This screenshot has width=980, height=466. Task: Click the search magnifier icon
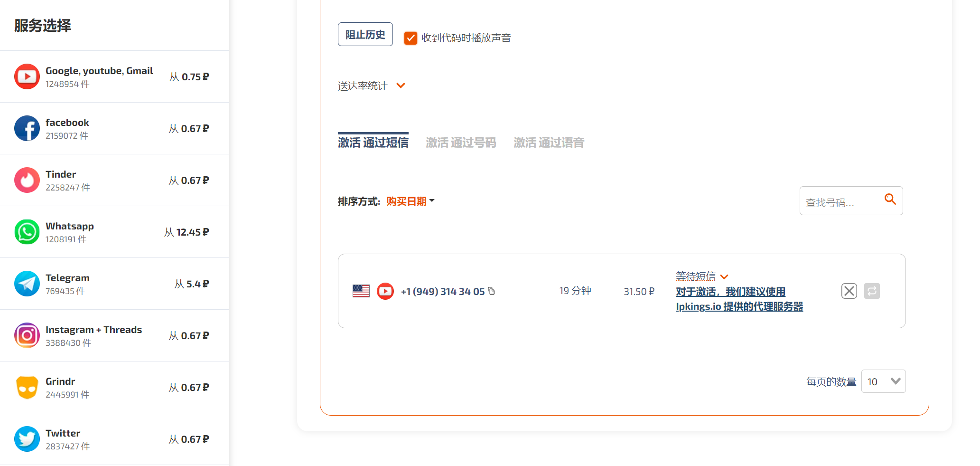click(890, 200)
